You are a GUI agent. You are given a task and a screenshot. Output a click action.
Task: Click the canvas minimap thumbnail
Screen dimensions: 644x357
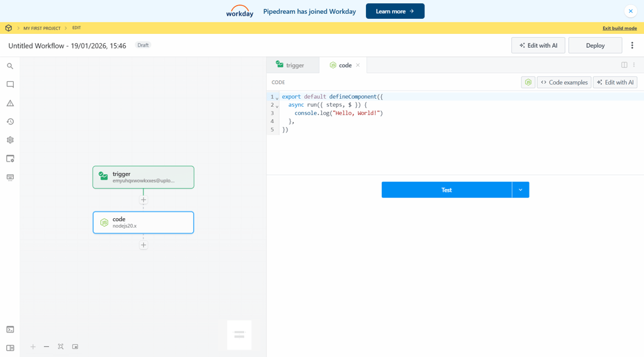click(x=240, y=335)
